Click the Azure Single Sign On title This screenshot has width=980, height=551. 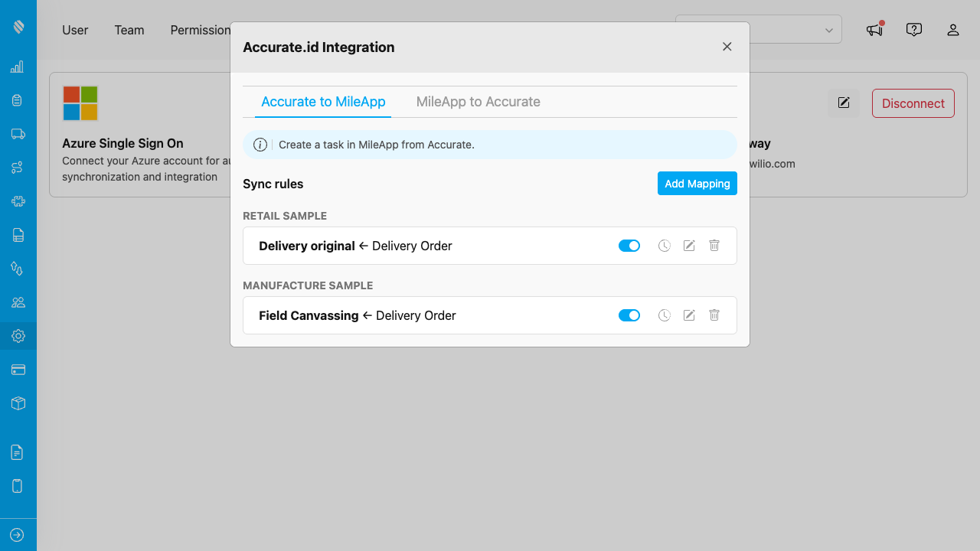pyautogui.click(x=122, y=143)
